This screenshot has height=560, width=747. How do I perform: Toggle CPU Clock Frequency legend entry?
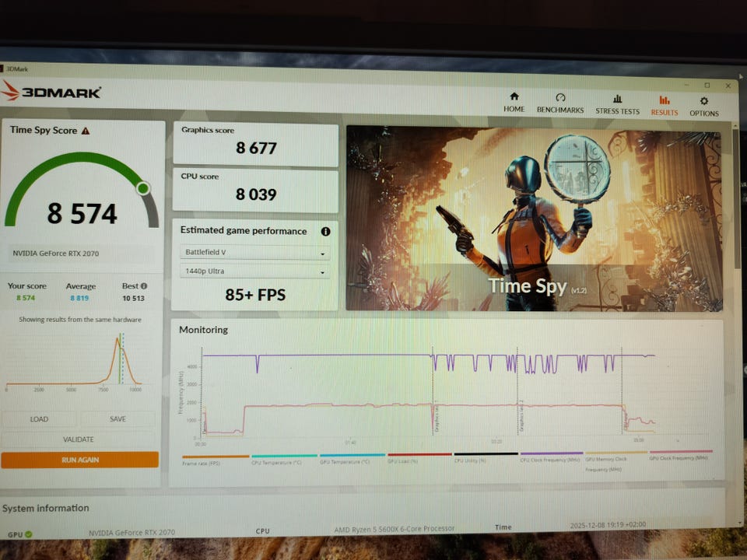point(551,457)
